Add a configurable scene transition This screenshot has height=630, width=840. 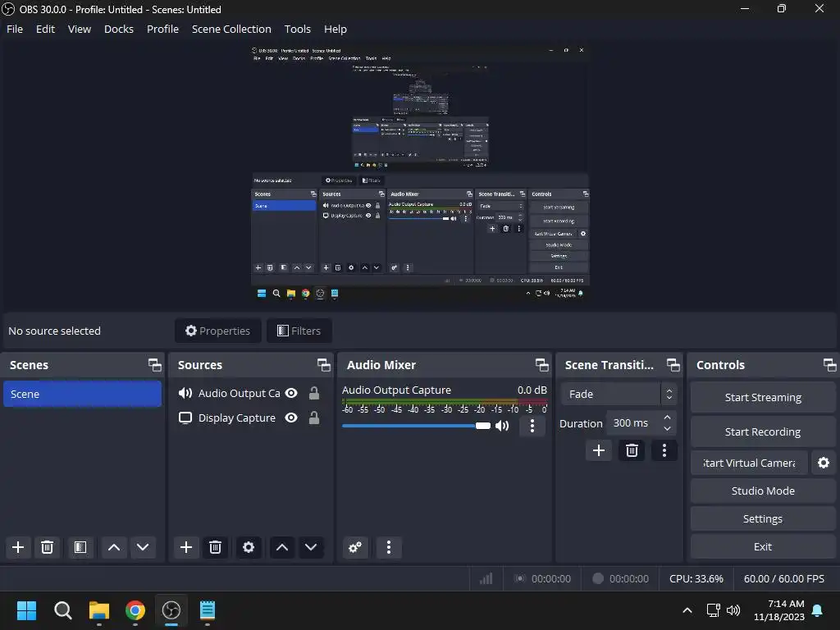pos(598,450)
